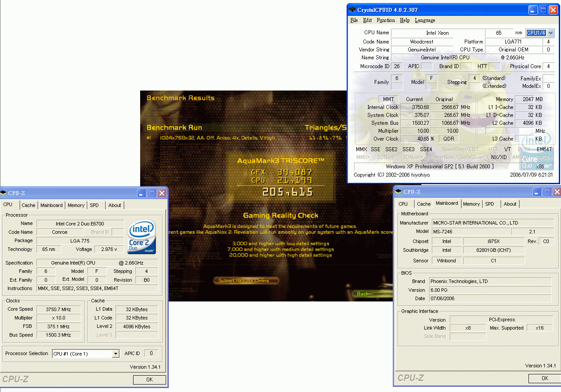Screen dimensions: 561x392
Task: Open the Language menu in CrystalCPUID
Action: click(425, 20)
